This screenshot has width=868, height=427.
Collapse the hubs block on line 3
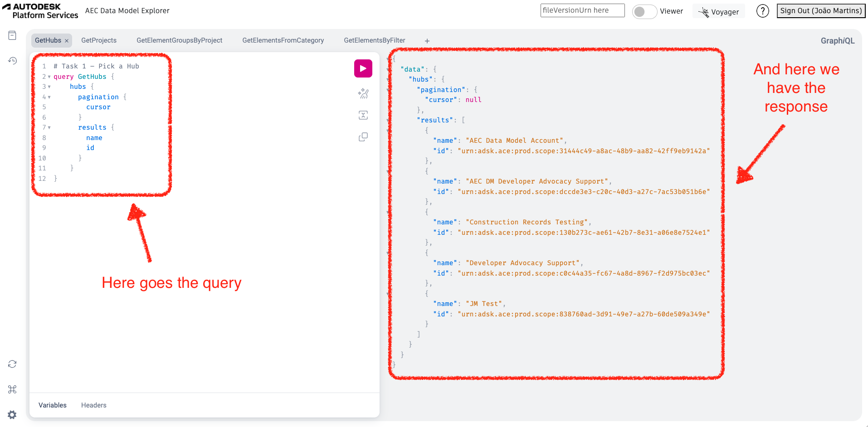coord(49,87)
